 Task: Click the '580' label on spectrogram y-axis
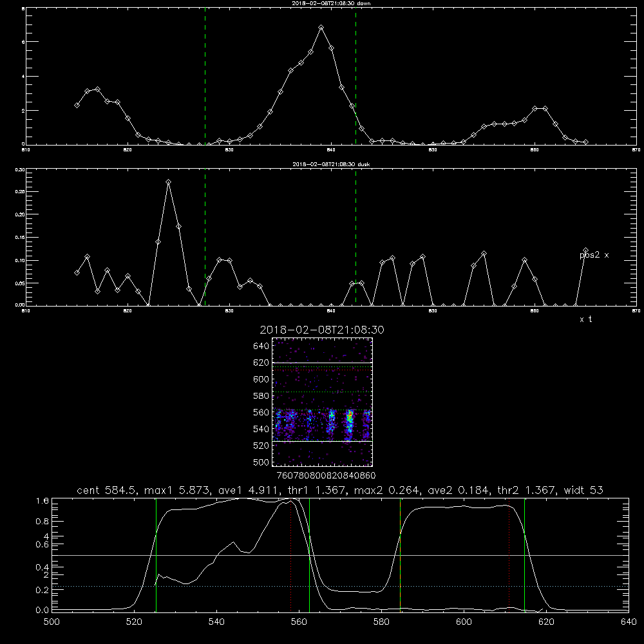click(x=261, y=396)
